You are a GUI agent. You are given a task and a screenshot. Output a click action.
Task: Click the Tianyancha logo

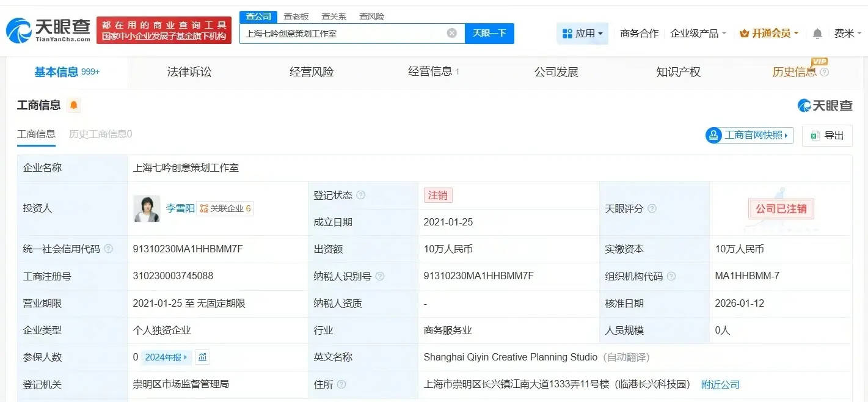(x=48, y=30)
